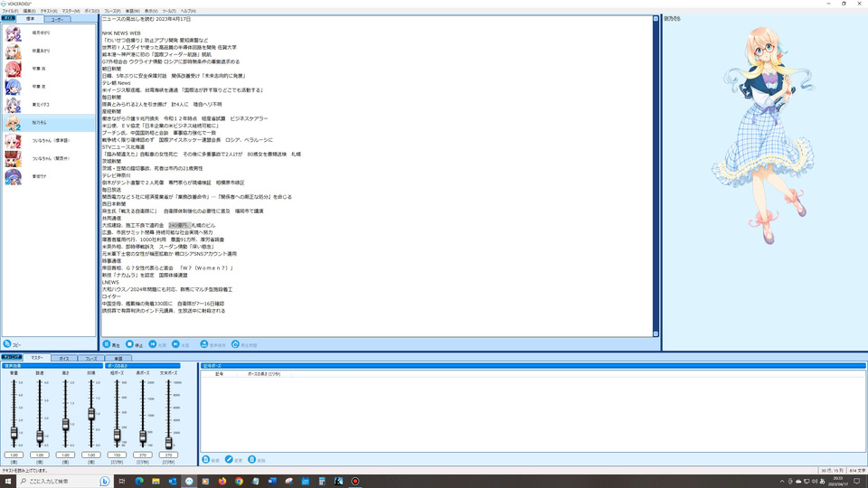Jump to start with 先頭 button

pos(157,344)
